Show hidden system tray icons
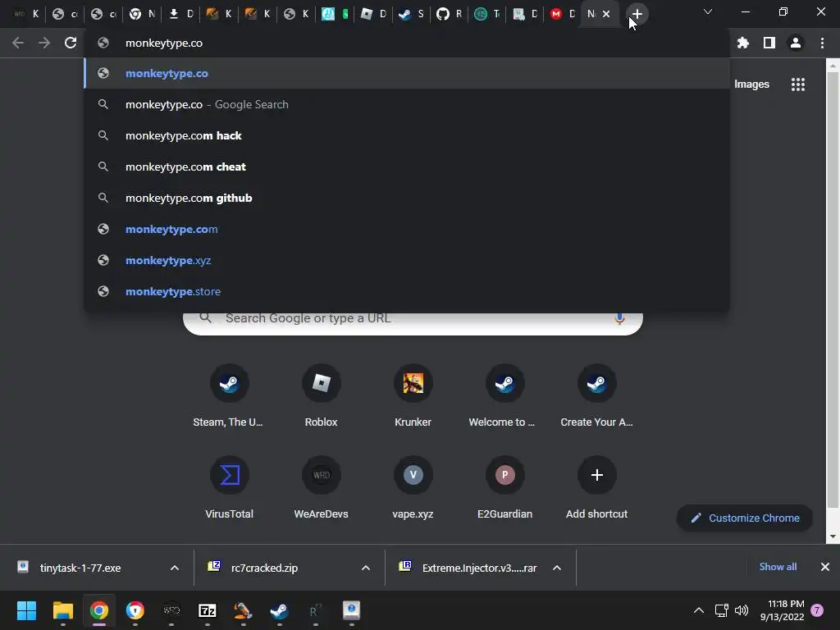The image size is (840, 630). tap(699, 610)
